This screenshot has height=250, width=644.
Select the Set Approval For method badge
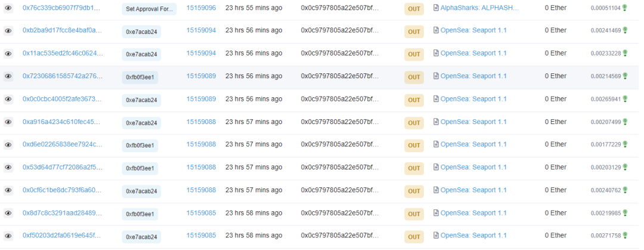(149, 9)
